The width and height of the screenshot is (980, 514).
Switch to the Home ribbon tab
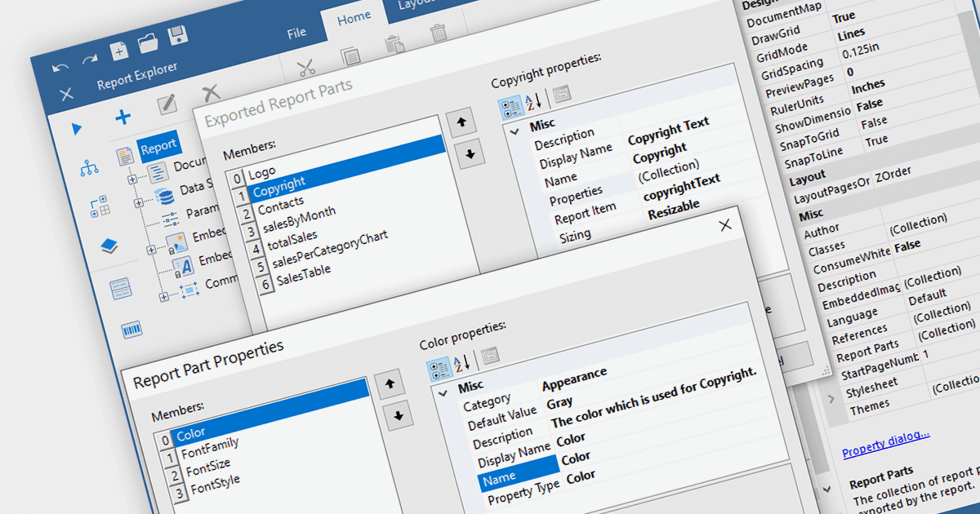354,16
